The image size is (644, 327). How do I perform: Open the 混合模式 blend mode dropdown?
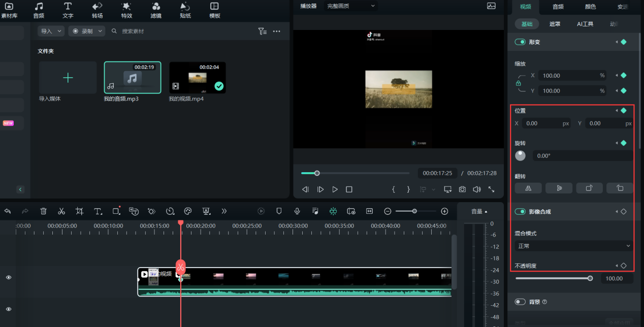pos(573,246)
